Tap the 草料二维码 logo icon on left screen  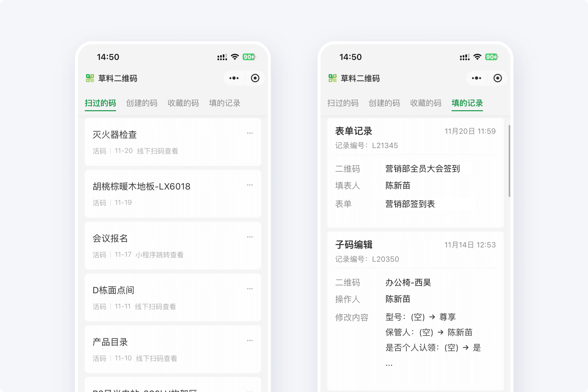(90, 78)
